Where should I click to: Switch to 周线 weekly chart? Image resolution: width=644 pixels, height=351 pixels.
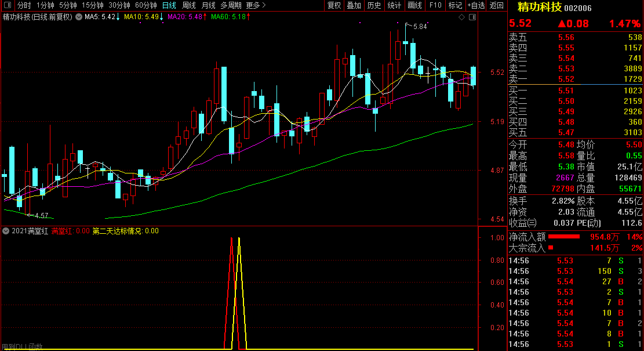(x=188, y=5)
